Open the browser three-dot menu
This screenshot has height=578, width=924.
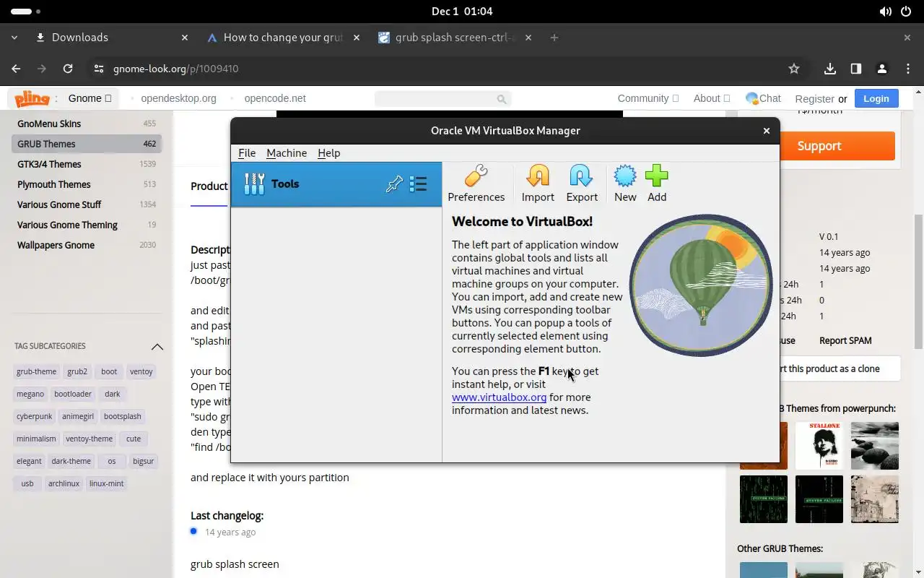coord(907,69)
